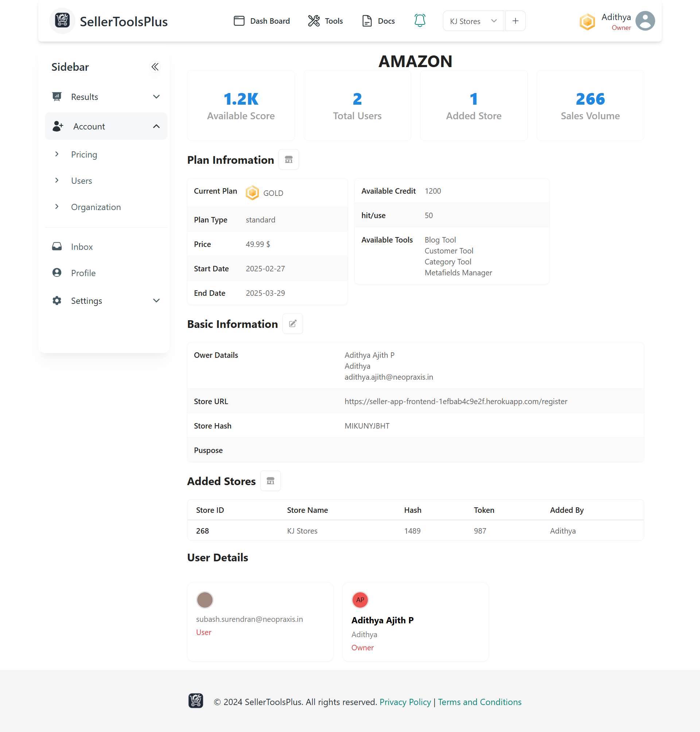
Task: Open Inbox in the sidebar
Action: tap(82, 247)
